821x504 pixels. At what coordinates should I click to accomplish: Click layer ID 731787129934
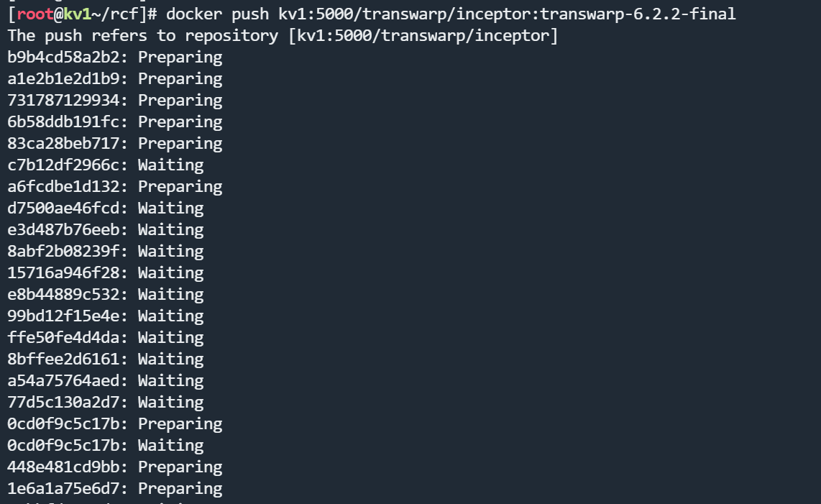[x=68, y=100]
